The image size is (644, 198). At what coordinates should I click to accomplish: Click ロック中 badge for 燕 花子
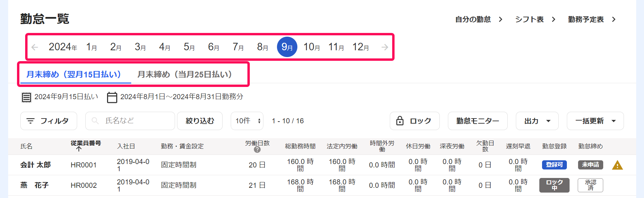(554, 185)
